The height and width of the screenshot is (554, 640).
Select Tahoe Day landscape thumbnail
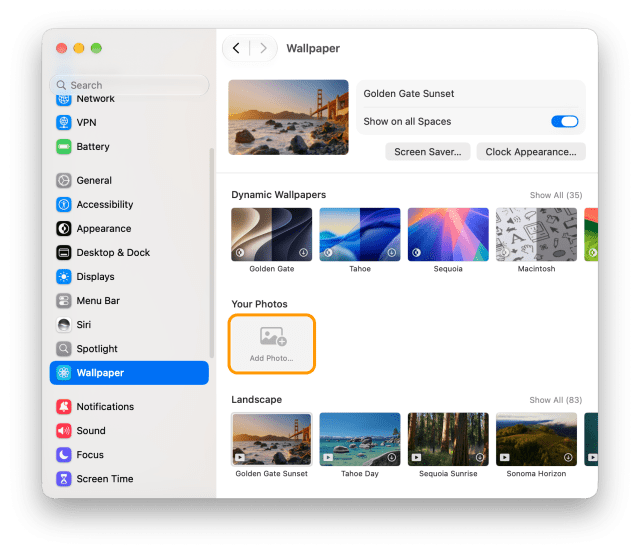pyautogui.click(x=360, y=439)
